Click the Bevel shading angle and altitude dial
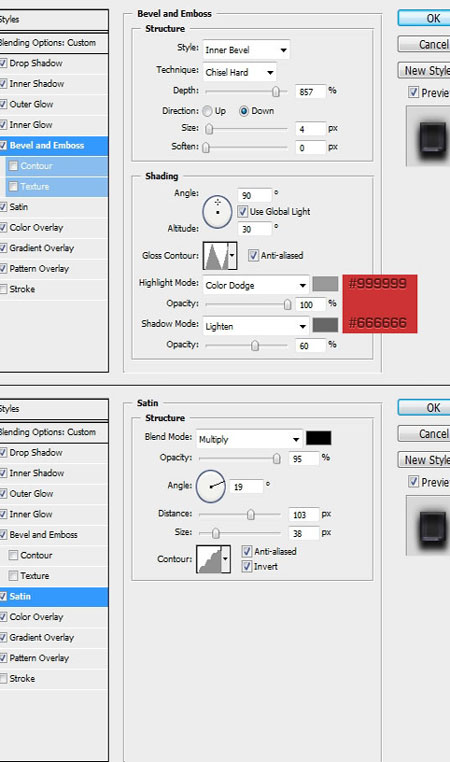 pyautogui.click(x=217, y=211)
